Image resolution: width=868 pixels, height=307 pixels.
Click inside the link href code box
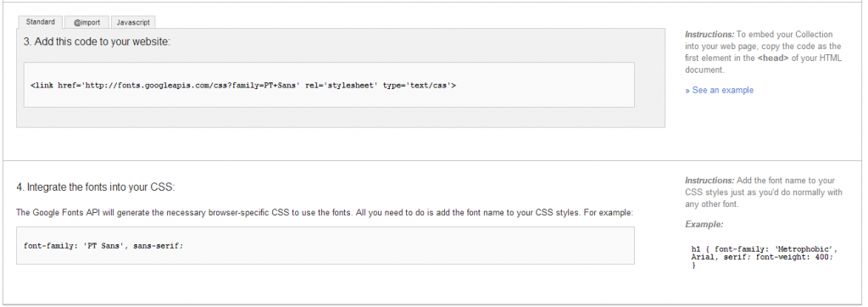point(329,85)
